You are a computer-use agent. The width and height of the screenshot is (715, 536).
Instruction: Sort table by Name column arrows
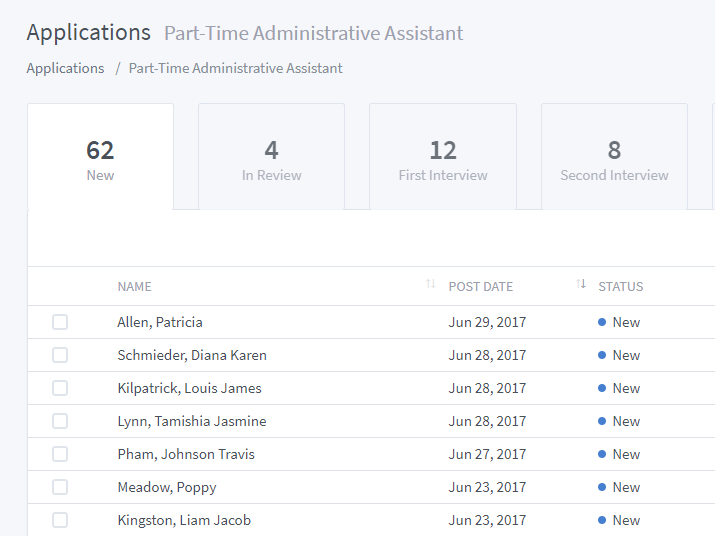click(x=430, y=285)
